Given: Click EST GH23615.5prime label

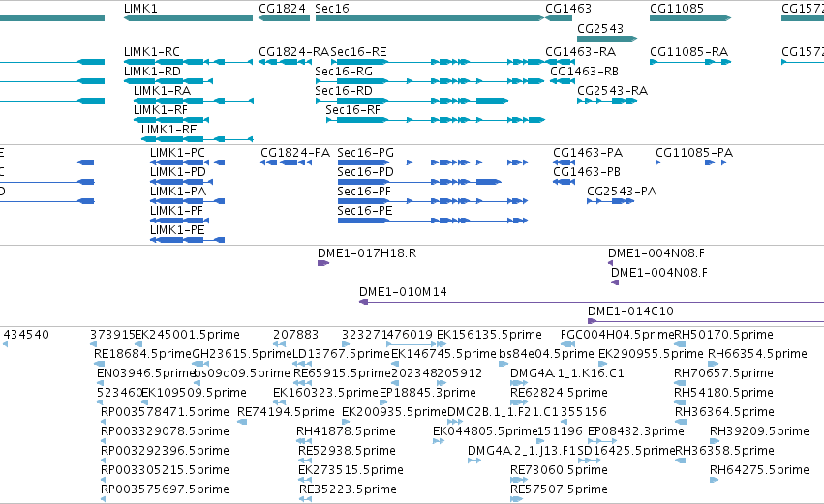Looking at the screenshot, I should coord(242,354).
